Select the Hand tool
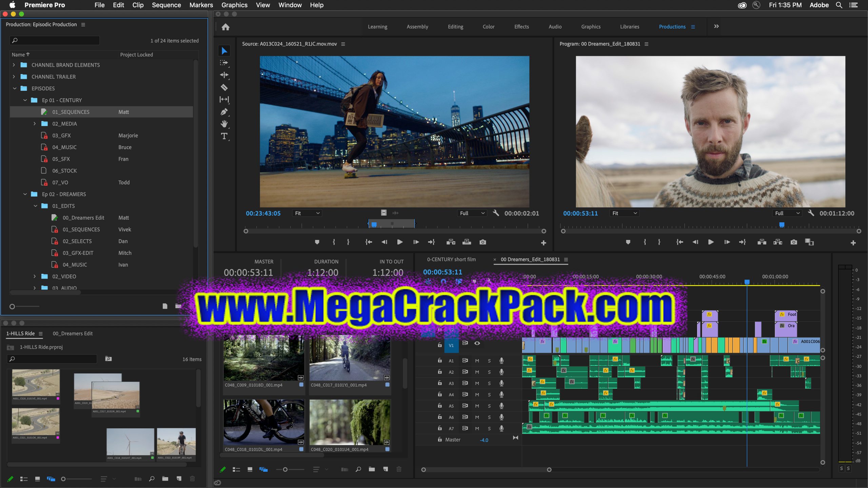The width and height of the screenshot is (868, 488). (x=224, y=124)
